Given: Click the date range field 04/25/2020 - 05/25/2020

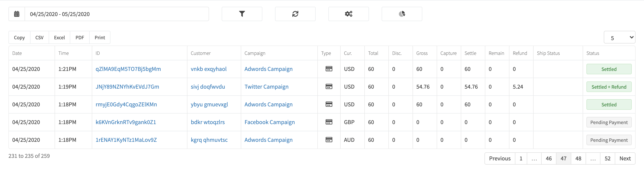Looking at the screenshot, I should [x=117, y=14].
